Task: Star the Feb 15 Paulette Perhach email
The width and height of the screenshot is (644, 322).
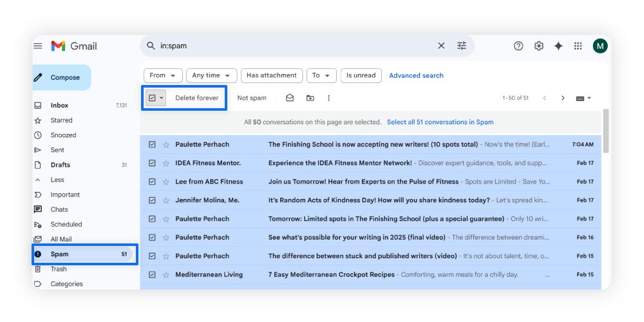Action: pyautogui.click(x=166, y=256)
